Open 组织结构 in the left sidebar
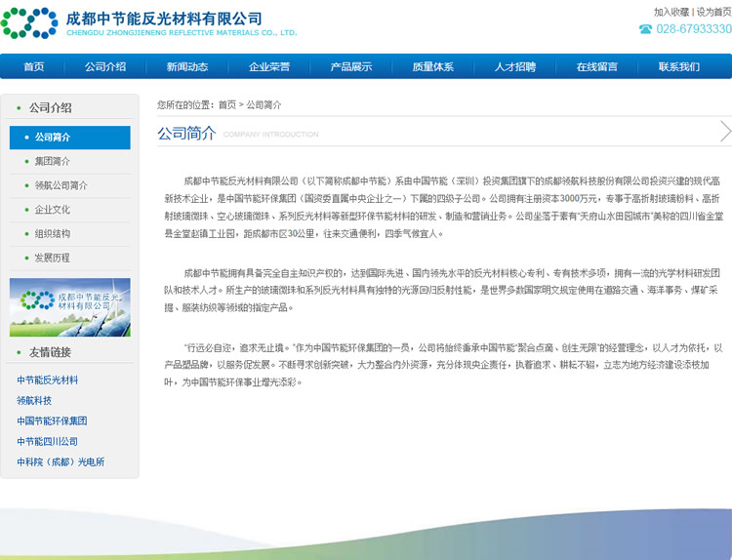 (52, 234)
